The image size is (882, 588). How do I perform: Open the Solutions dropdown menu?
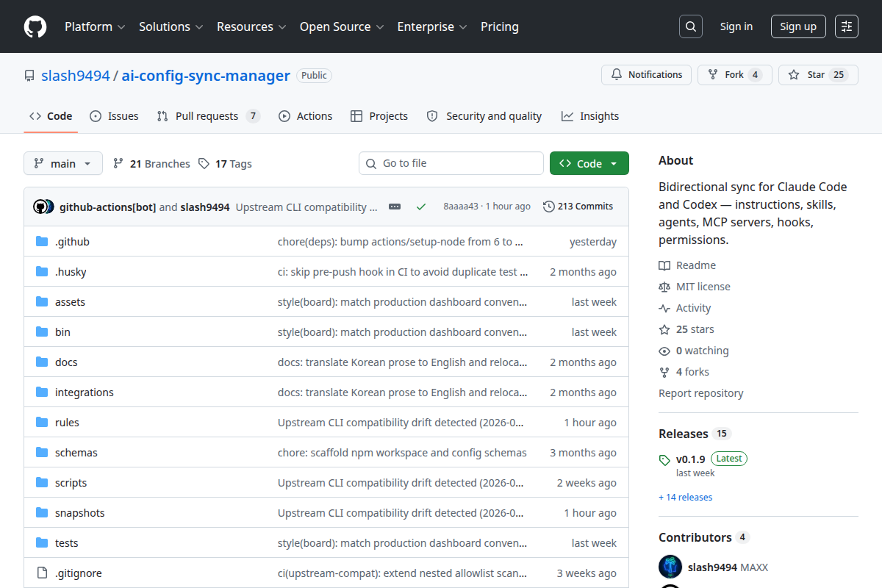[x=171, y=26]
